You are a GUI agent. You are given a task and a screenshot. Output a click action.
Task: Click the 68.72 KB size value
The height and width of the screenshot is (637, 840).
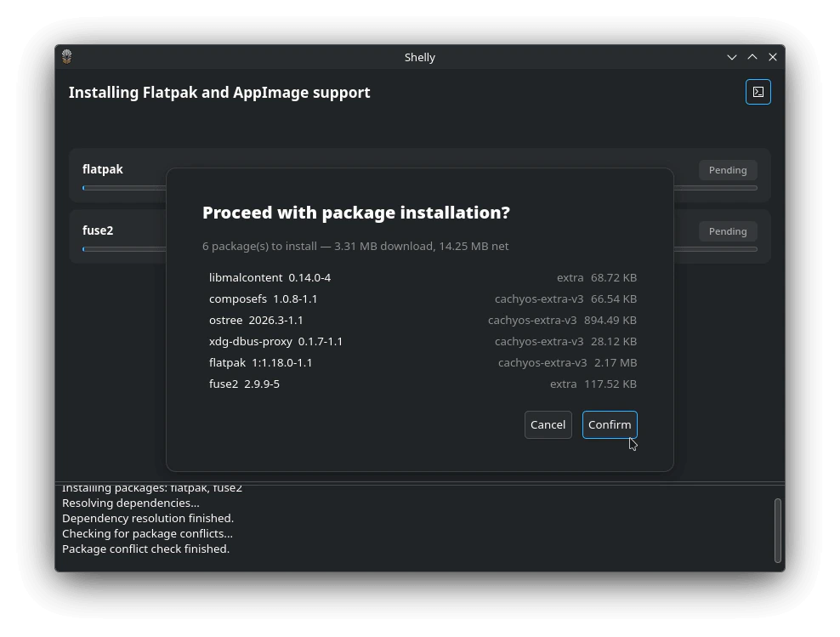[x=613, y=277]
